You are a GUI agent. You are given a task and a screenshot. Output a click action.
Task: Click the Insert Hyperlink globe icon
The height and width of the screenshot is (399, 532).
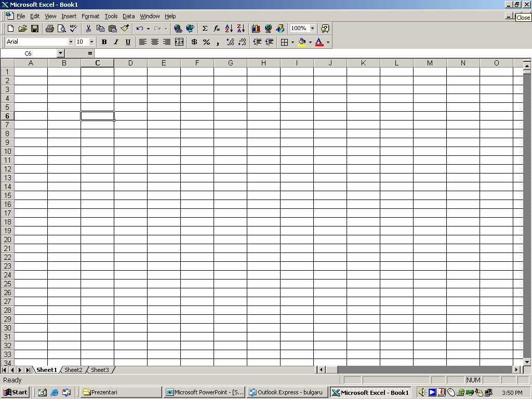pos(178,29)
